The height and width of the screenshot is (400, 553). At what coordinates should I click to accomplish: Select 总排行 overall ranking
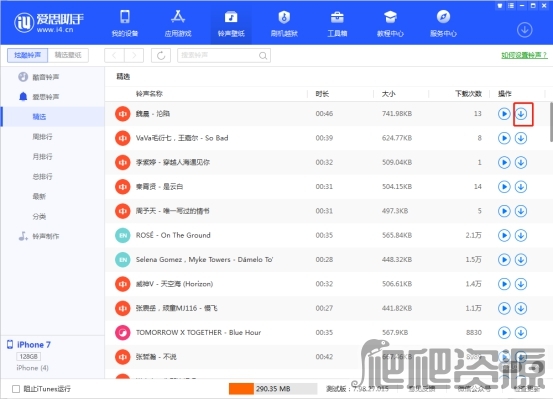[x=42, y=176]
